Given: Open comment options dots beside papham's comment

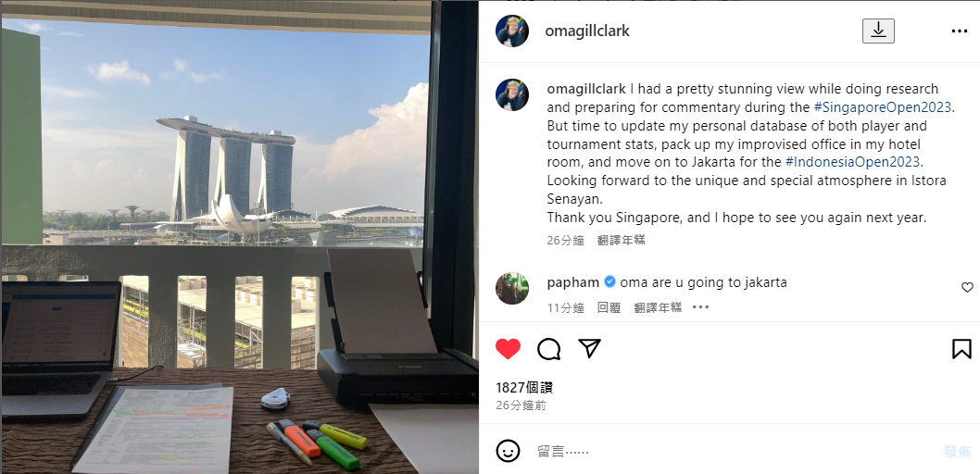Looking at the screenshot, I should tap(700, 306).
